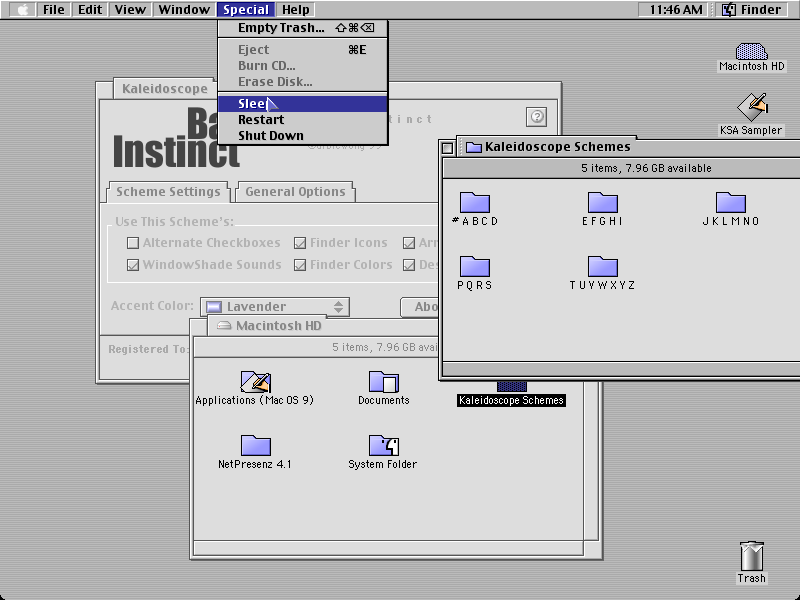This screenshot has width=800, height=600.
Task: Click '5 items, 7.96 GB available' in Kaleidoscope Schemes
Action: tap(646, 168)
